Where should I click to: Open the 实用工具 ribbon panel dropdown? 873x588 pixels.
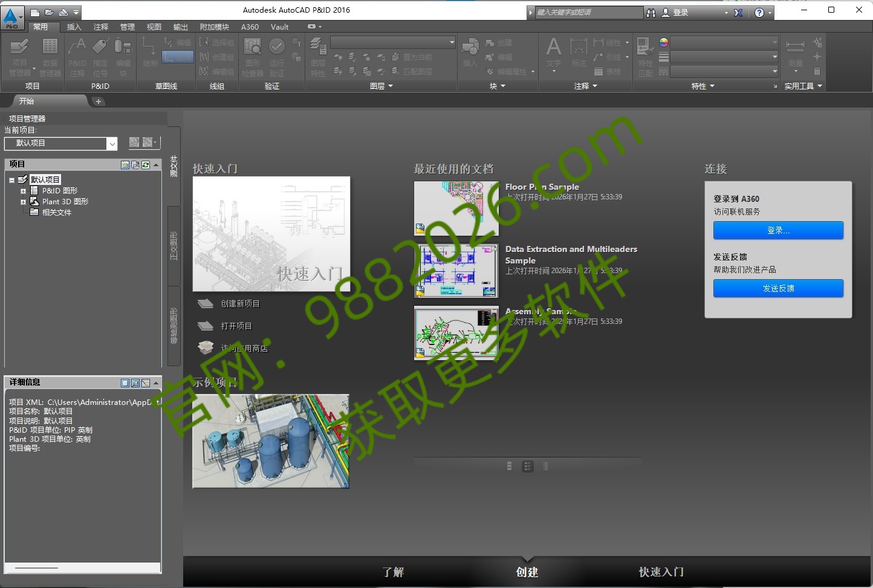click(803, 86)
